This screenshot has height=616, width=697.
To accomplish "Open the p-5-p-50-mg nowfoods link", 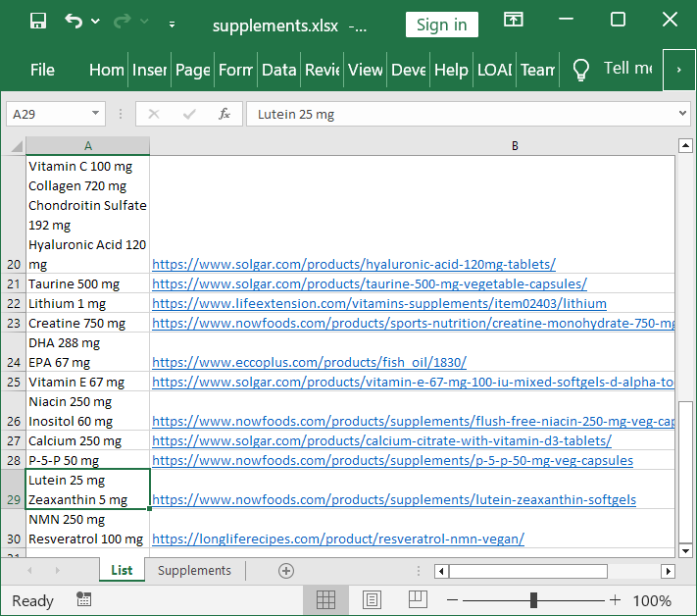I will click(392, 460).
